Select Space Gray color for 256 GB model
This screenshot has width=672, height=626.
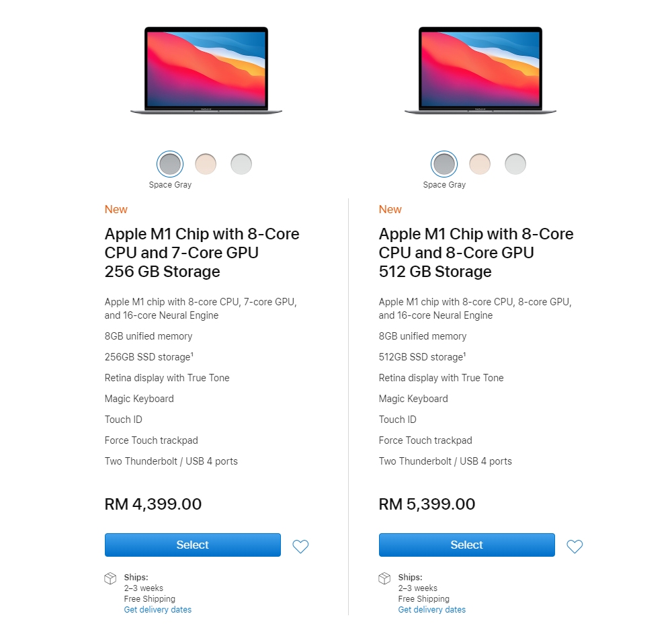(170, 163)
